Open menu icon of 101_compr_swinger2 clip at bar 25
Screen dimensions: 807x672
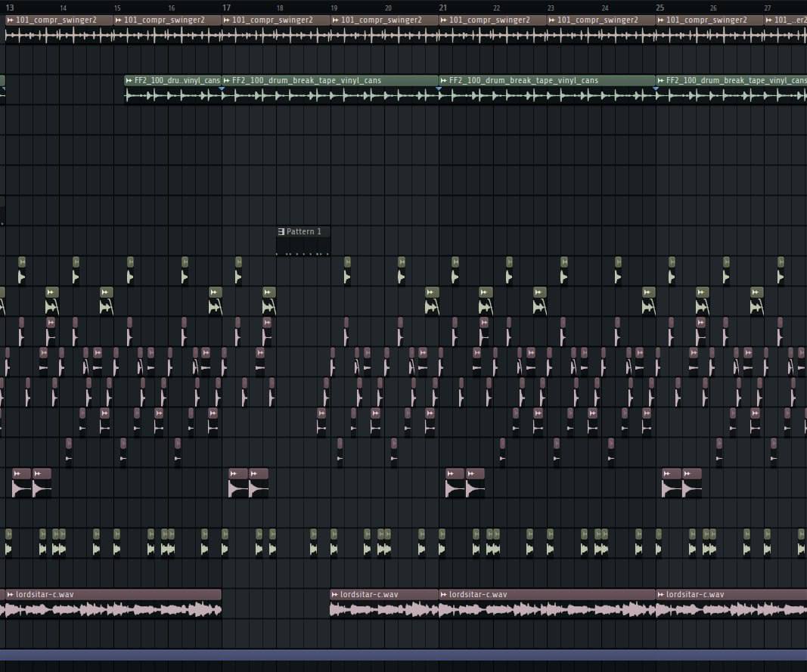[661, 20]
